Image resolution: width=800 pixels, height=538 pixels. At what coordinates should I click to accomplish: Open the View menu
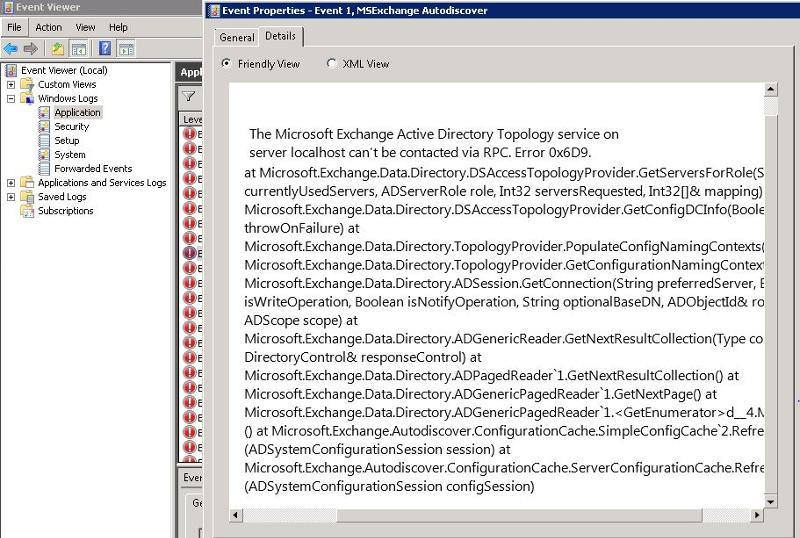85,28
